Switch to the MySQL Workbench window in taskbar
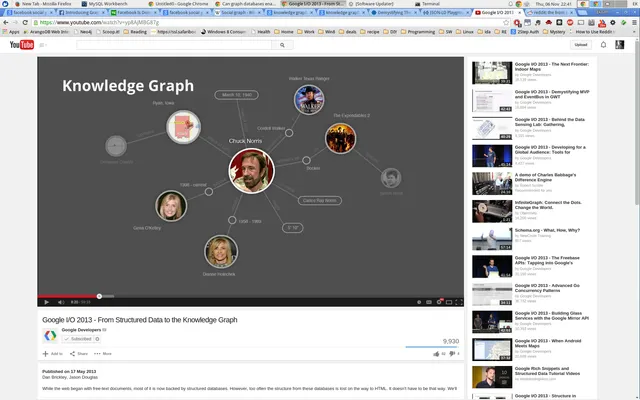This screenshot has width=640, height=400. tap(104, 4)
